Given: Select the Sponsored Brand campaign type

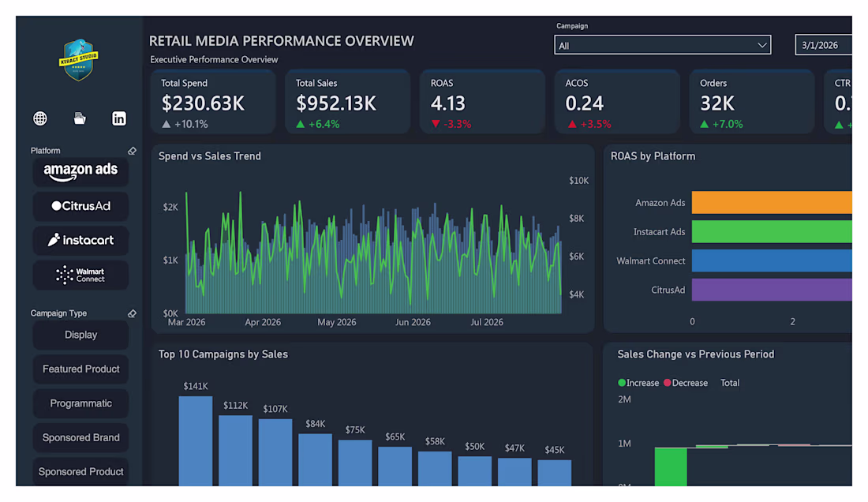Looking at the screenshot, I should coord(80,438).
